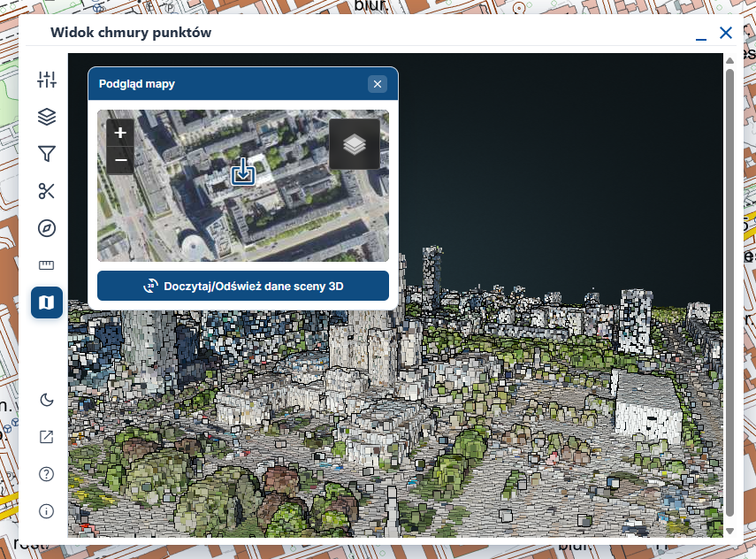Zoom in on the mini map
This screenshot has height=559, width=756.
coord(120,133)
